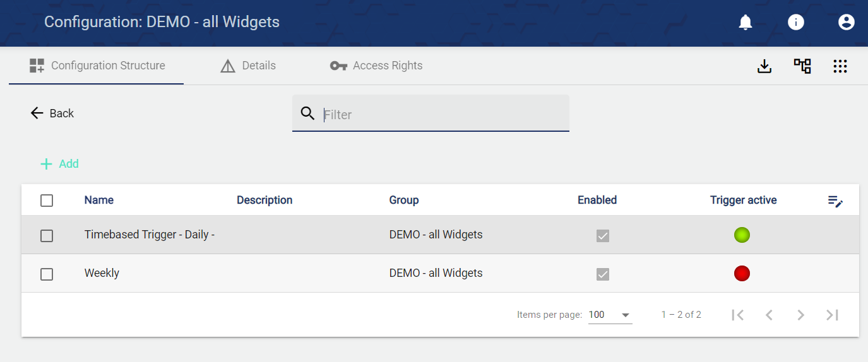This screenshot has width=868, height=362.
Task: Jump to the last page arrow
Action: click(832, 315)
